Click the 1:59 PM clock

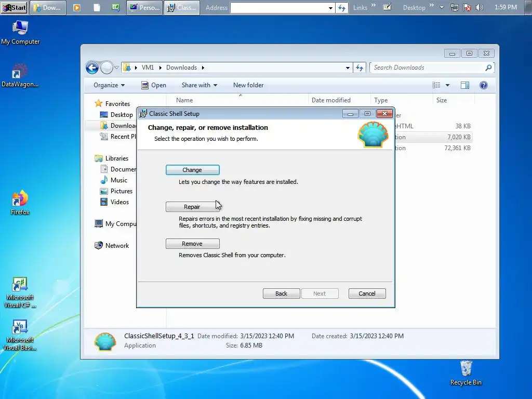(506, 7)
